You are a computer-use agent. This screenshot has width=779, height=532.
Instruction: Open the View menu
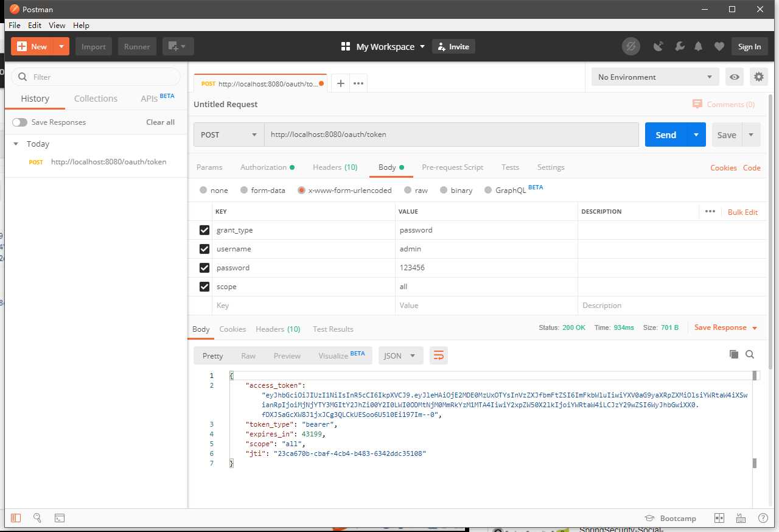(x=57, y=25)
